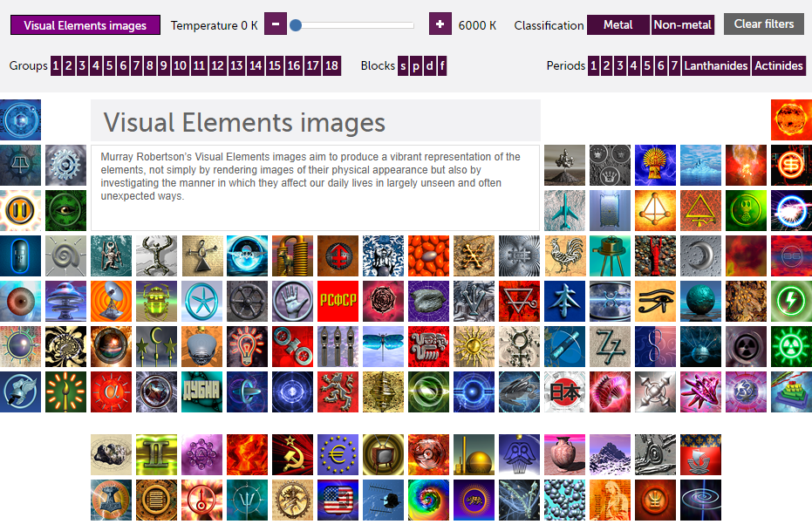Click the 6000 K temperature label
The width and height of the screenshot is (812, 531).
click(x=477, y=25)
